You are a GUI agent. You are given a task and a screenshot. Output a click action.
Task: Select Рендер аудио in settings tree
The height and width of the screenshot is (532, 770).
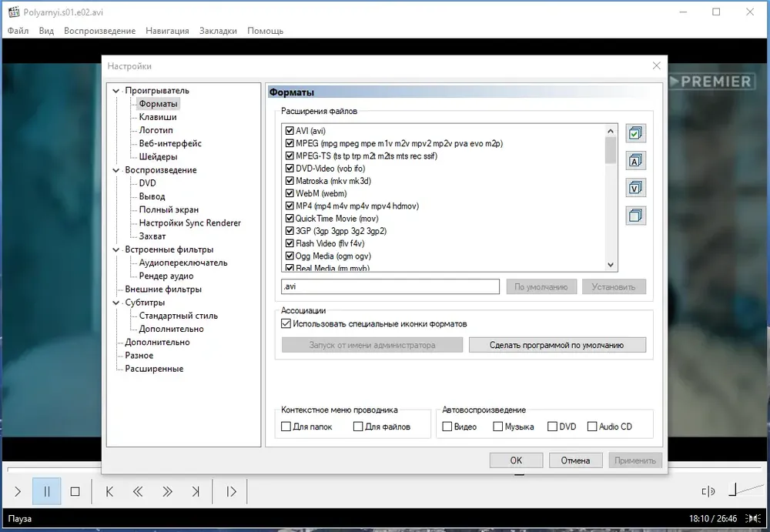click(x=166, y=276)
